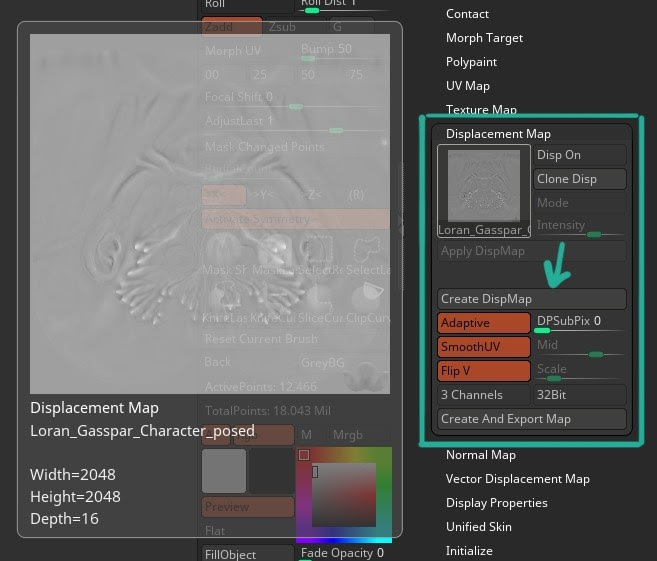
Task: Click the Width=2048 text
Action: coord(72,474)
